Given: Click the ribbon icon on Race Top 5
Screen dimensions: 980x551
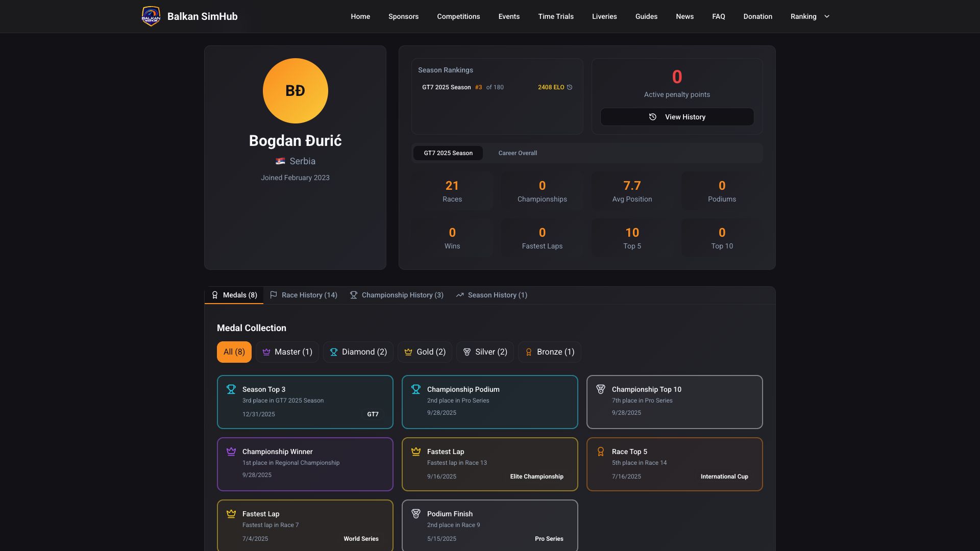Looking at the screenshot, I should [x=601, y=452].
